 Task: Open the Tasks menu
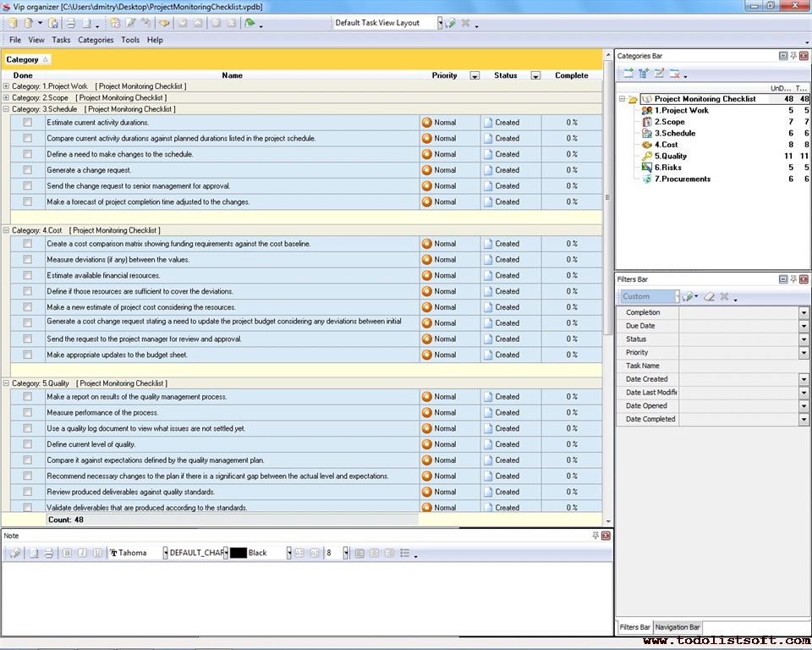point(61,40)
